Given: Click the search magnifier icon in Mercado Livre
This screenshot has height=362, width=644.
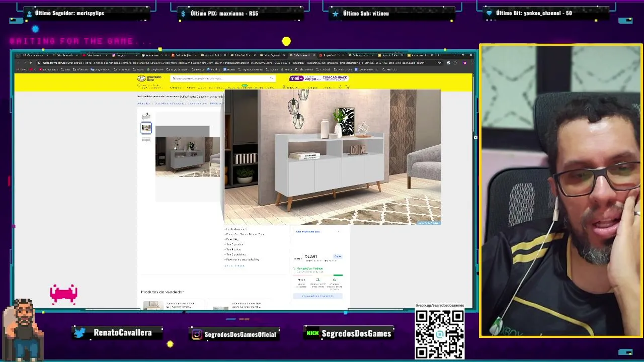Looking at the screenshot, I should 272,78.
